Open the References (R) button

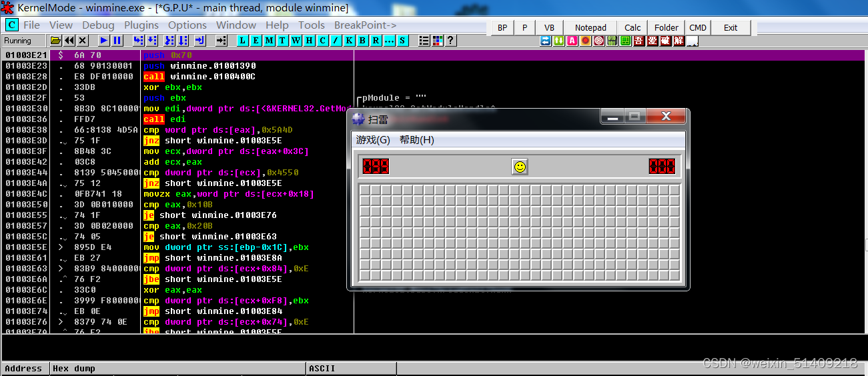pos(376,41)
